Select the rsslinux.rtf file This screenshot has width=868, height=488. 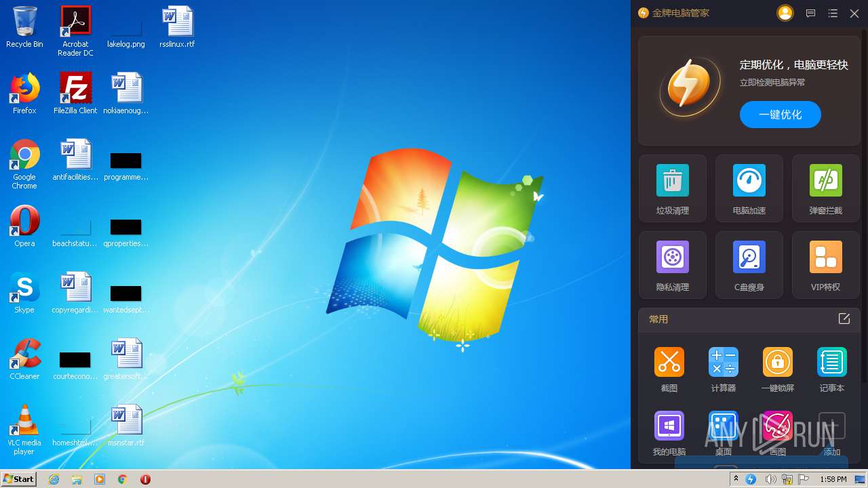coord(177,27)
